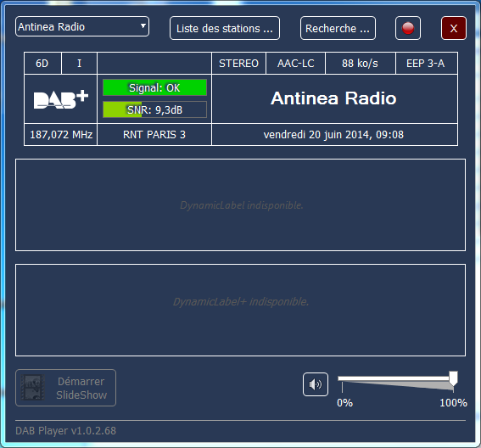
Task: Open 'Liste des stations ...'
Action: [x=225, y=28]
